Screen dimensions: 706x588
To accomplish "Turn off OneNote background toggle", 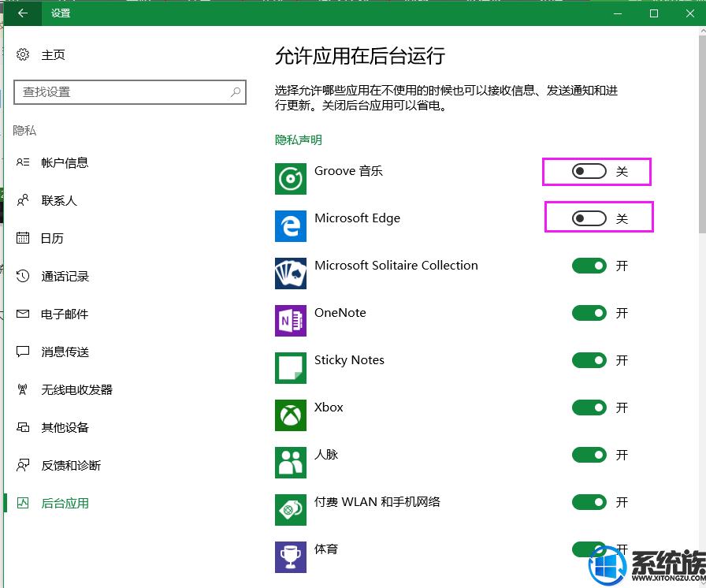I will click(589, 313).
